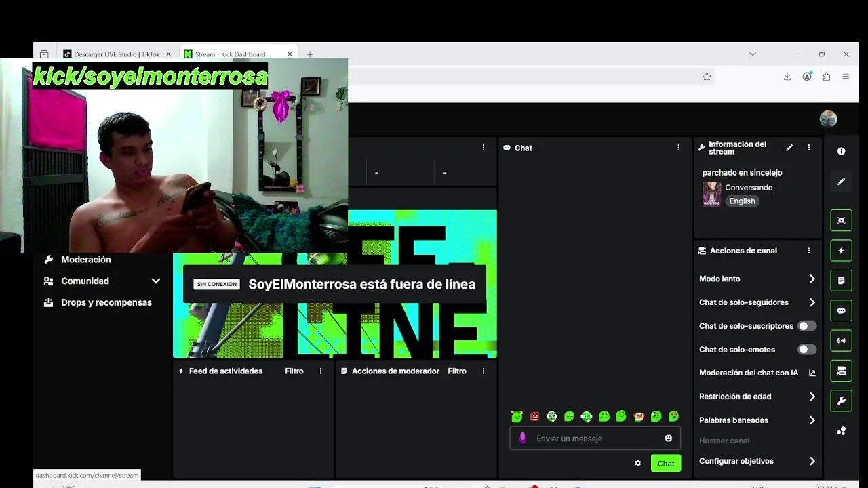Toggle Chat de solo-emotes switch

pyautogui.click(x=807, y=350)
